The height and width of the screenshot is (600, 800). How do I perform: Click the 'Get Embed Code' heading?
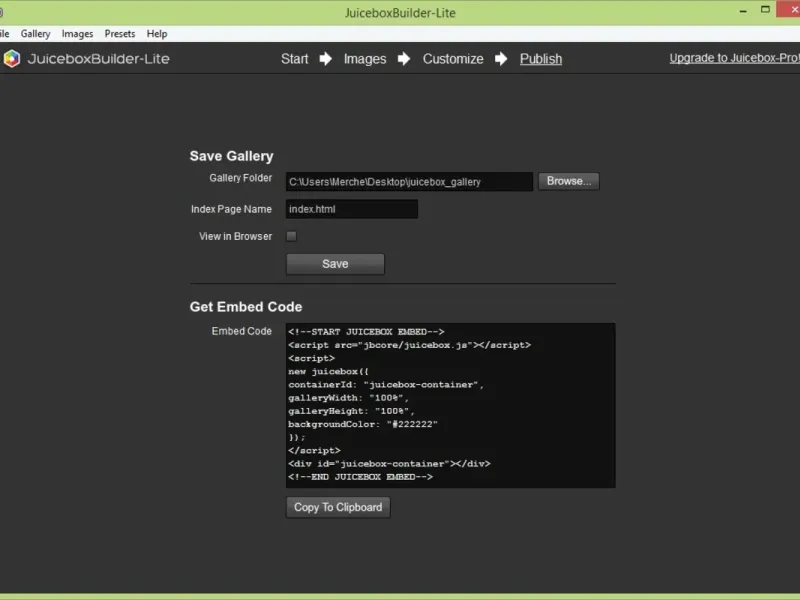(x=246, y=307)
